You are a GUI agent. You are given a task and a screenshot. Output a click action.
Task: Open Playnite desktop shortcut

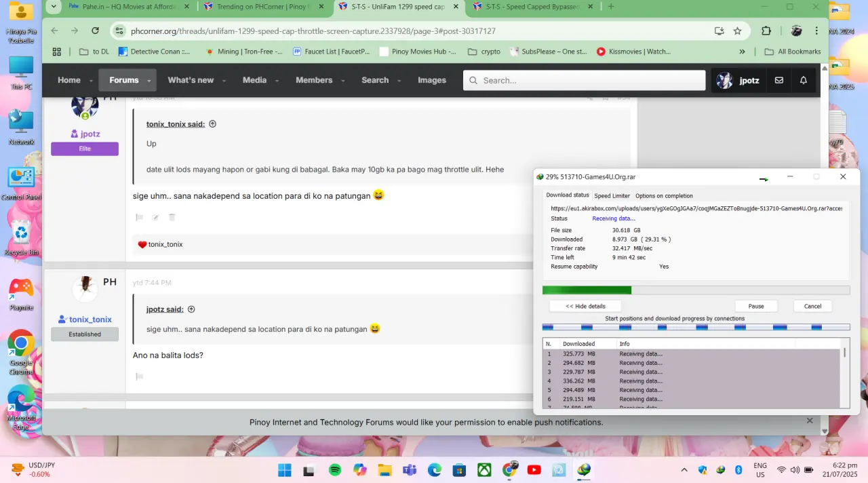click(21, 294)
